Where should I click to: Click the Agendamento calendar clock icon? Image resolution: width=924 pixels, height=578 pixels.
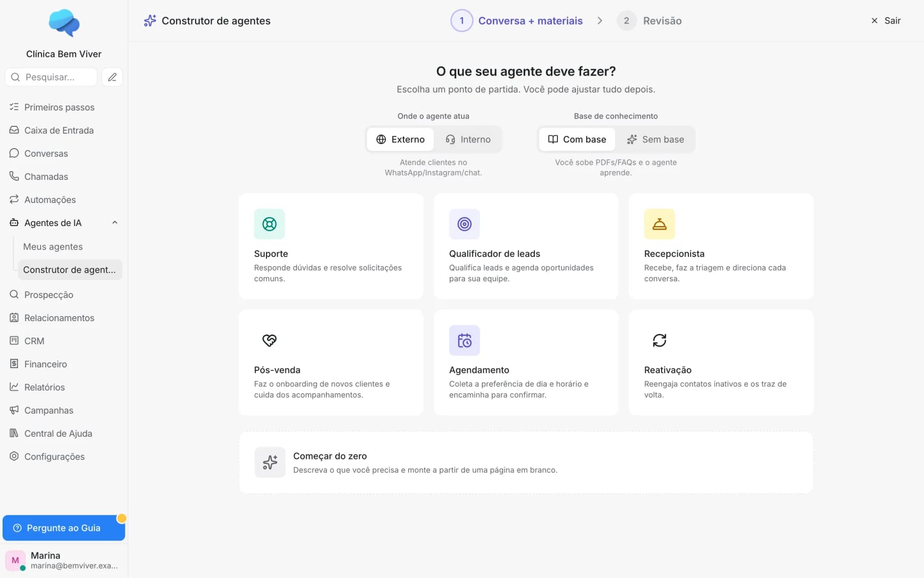click(465, 340)
